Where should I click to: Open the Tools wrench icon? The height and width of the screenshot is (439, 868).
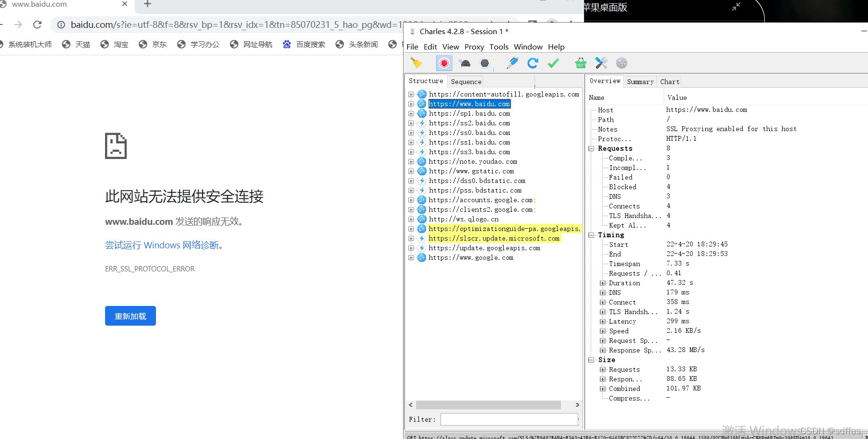coord(601,63)
